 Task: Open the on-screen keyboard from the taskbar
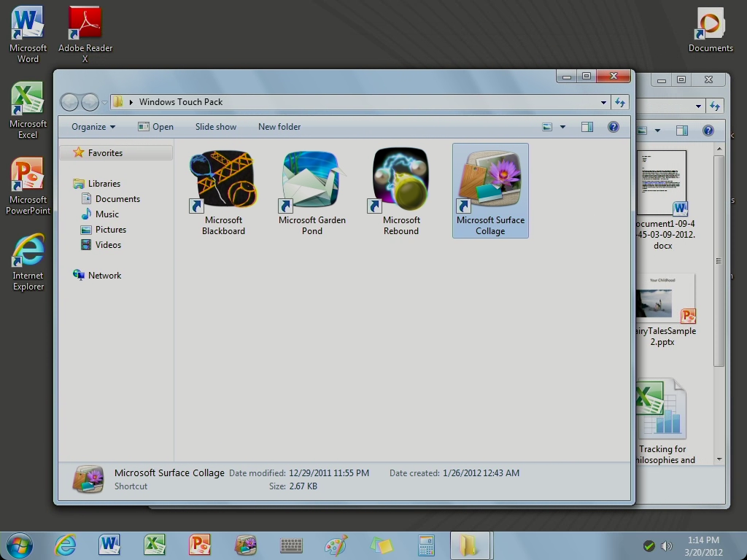290,545
